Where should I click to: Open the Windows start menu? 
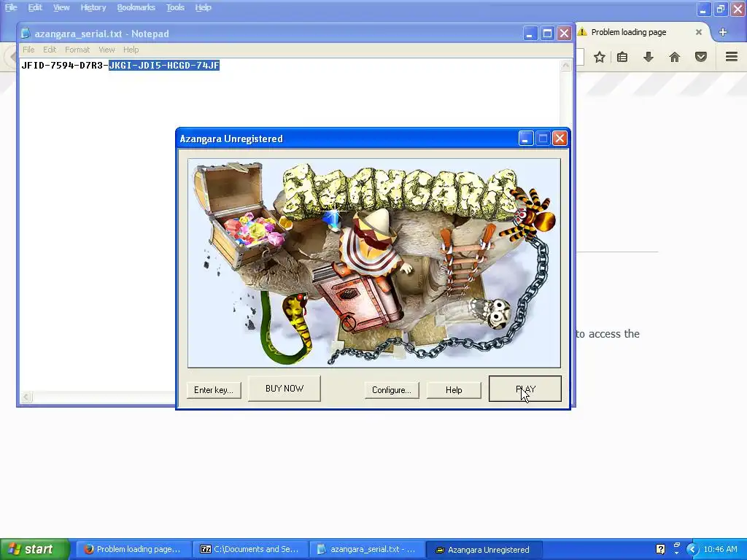34,550
